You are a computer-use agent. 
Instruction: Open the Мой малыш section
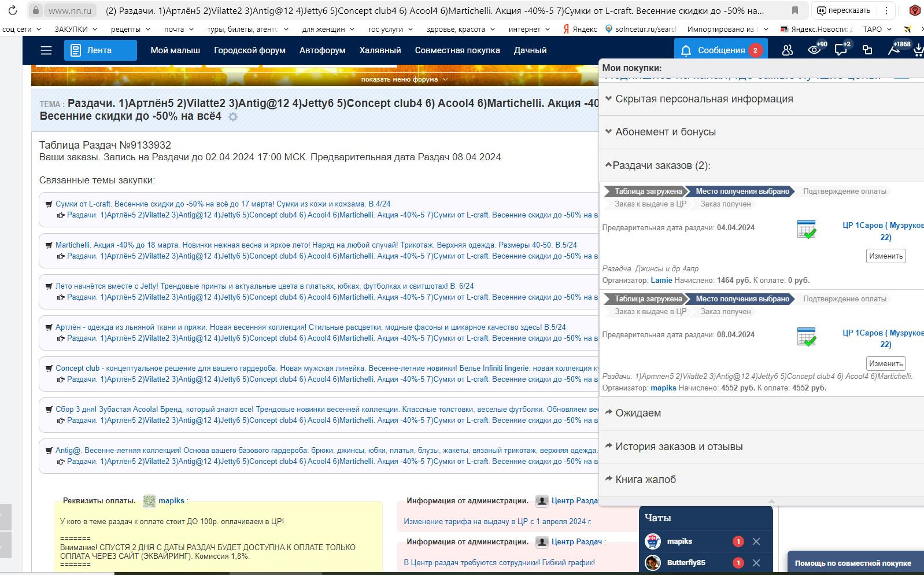coord(175,50)
